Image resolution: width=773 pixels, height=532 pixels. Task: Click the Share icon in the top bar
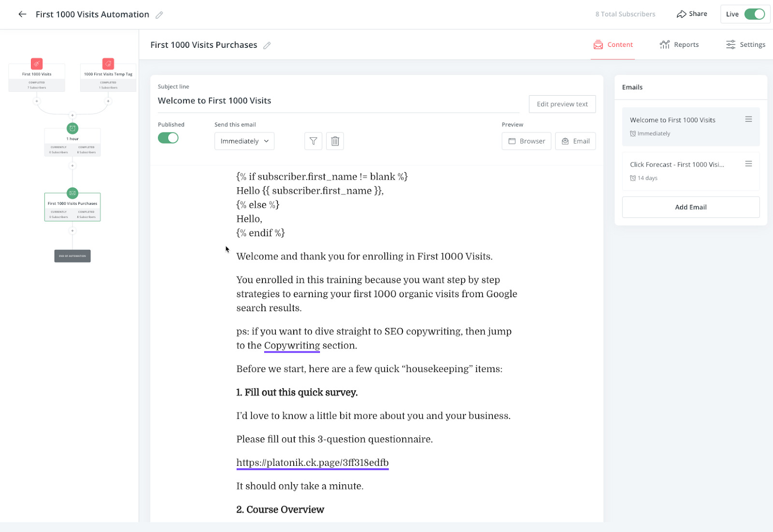point(682,14)
